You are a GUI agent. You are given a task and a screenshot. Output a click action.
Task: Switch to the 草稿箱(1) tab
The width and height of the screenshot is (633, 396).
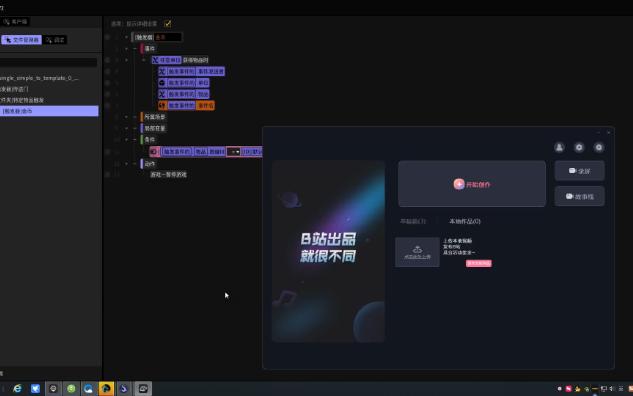(413, 221)
